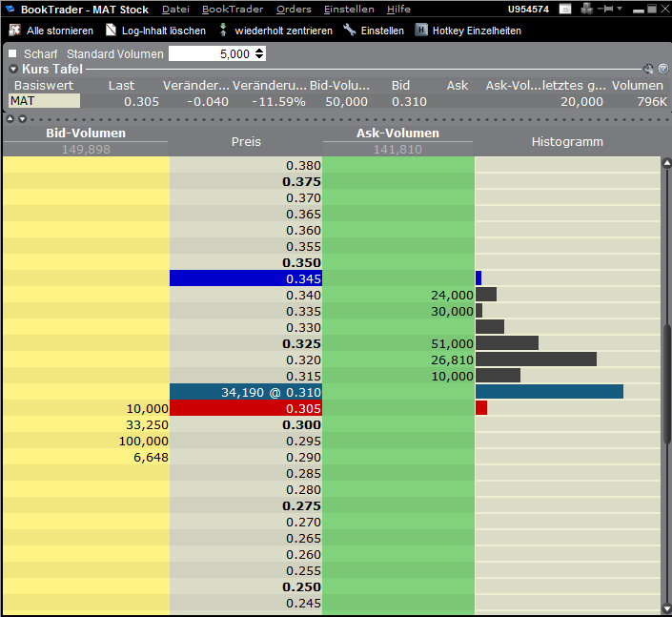The height and width of the screenshot is (617, 672).
Task: Open the Orders menu
Action: click(x=294, y=9)
